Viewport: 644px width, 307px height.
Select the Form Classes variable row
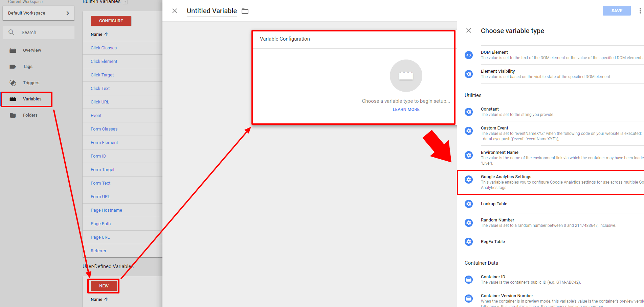(x=123, y=129)
